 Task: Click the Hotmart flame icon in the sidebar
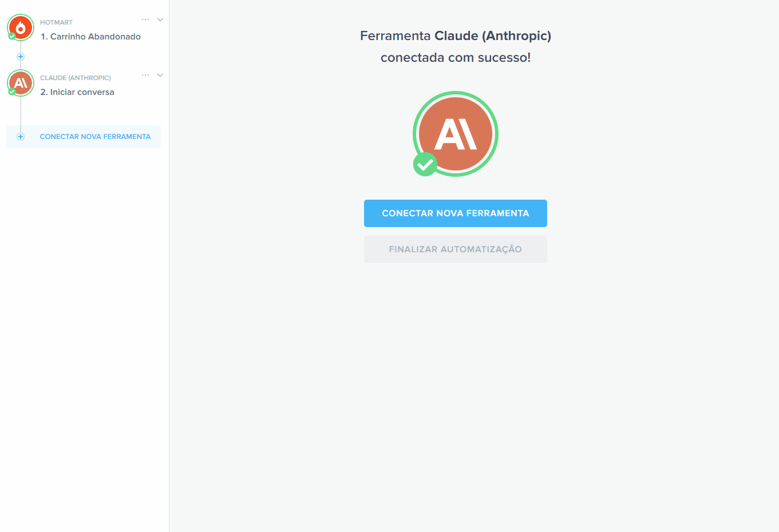point(21,27)
